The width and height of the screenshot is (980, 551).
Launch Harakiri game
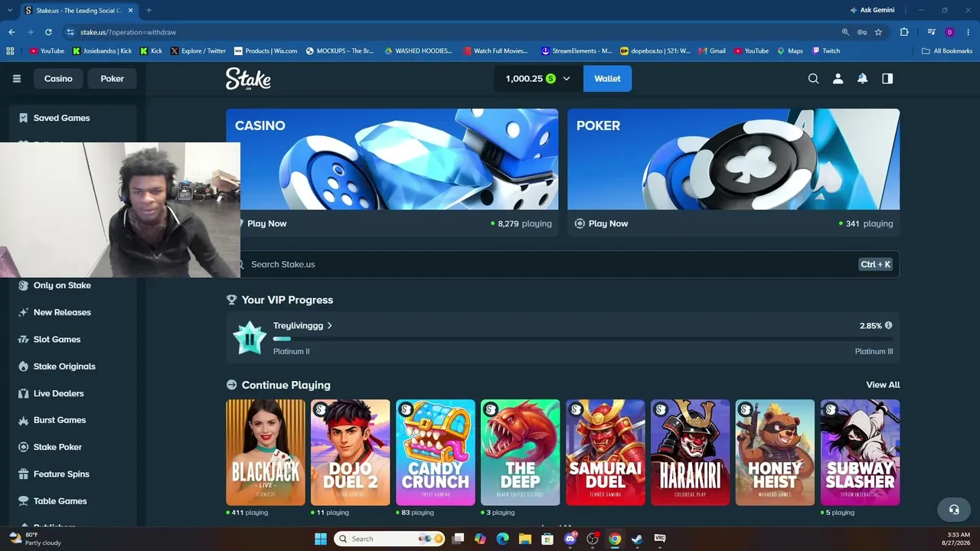pyautogui.click(x=691, y=452)
